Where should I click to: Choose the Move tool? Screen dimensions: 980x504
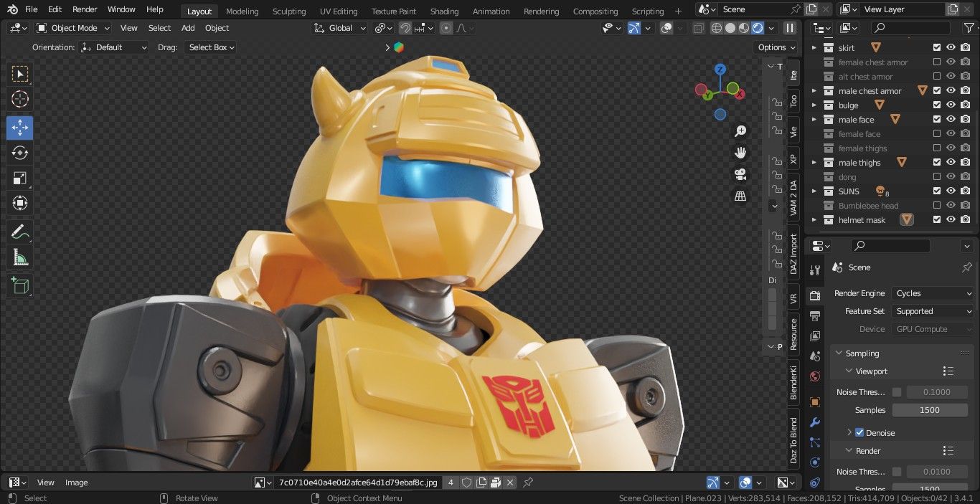click(20, 128)
